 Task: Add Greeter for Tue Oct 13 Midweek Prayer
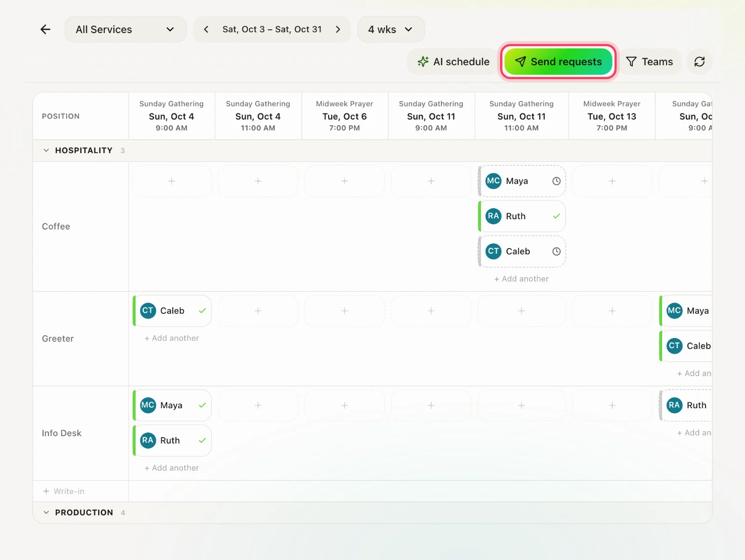click(612, 310)
